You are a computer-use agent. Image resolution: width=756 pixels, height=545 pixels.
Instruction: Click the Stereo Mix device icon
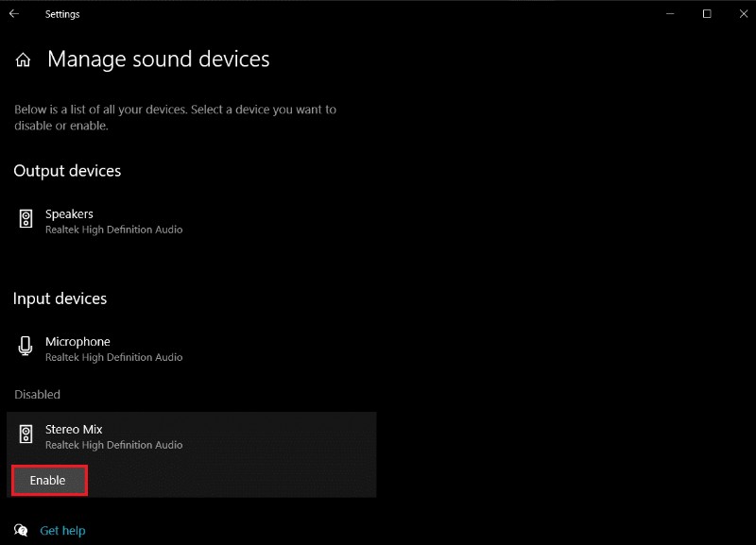point(25,435)
